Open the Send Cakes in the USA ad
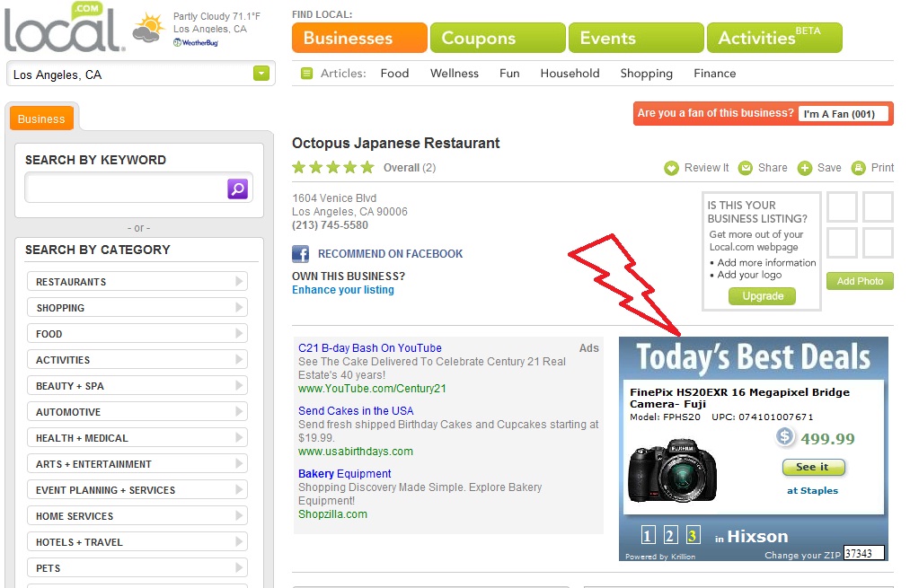 coord(356,410)
